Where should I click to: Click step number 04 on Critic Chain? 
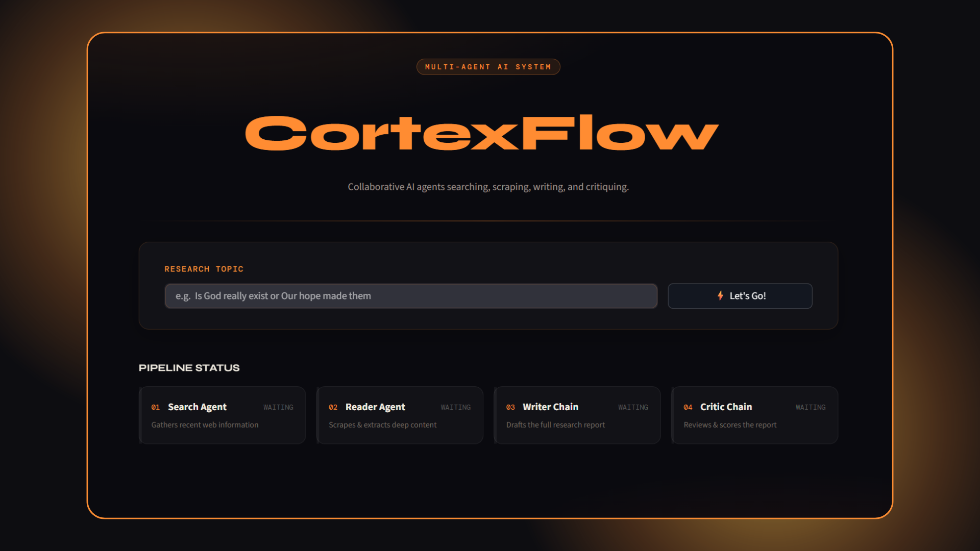(x=688, y=407)
